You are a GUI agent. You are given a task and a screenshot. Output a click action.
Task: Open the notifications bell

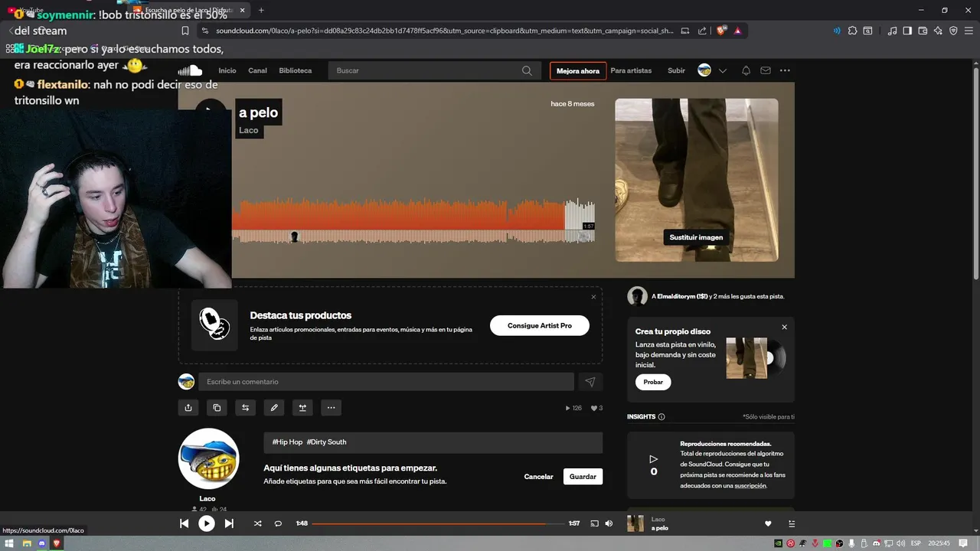pos(746,70)
